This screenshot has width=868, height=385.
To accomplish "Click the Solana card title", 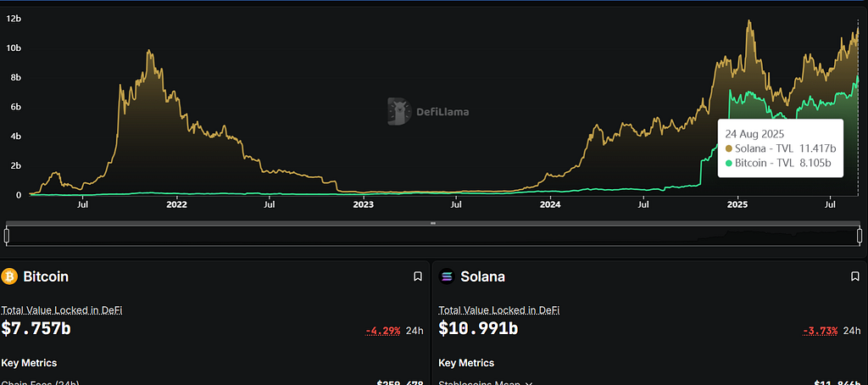I will pyautogui.click(x=482, y=276).
